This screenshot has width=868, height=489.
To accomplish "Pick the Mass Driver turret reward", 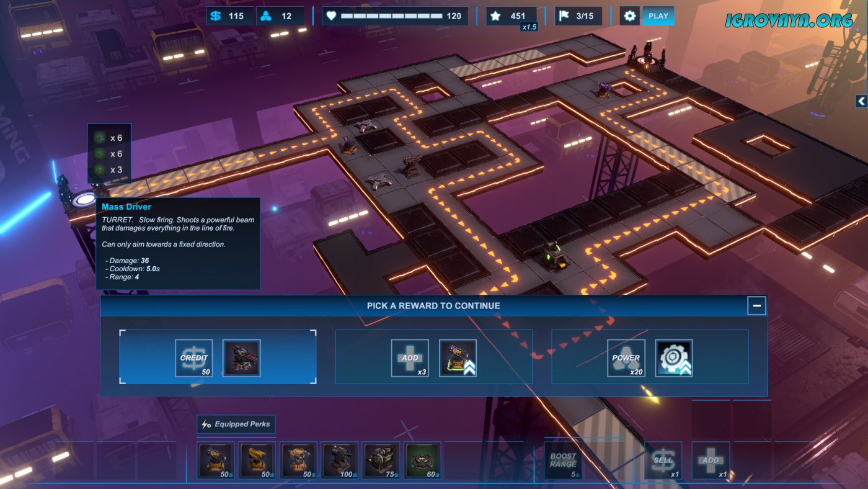I will tap(241, 358).
